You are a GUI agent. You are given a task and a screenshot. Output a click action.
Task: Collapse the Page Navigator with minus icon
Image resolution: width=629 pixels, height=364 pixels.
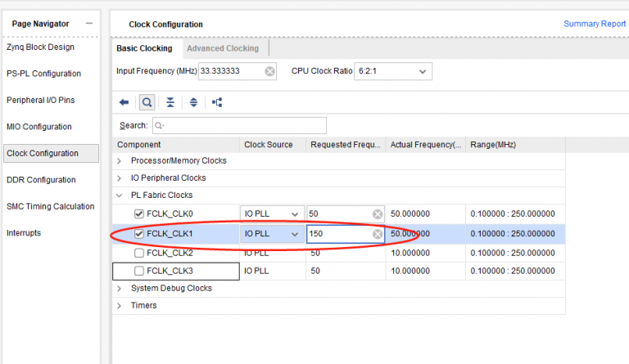point(89,24)
